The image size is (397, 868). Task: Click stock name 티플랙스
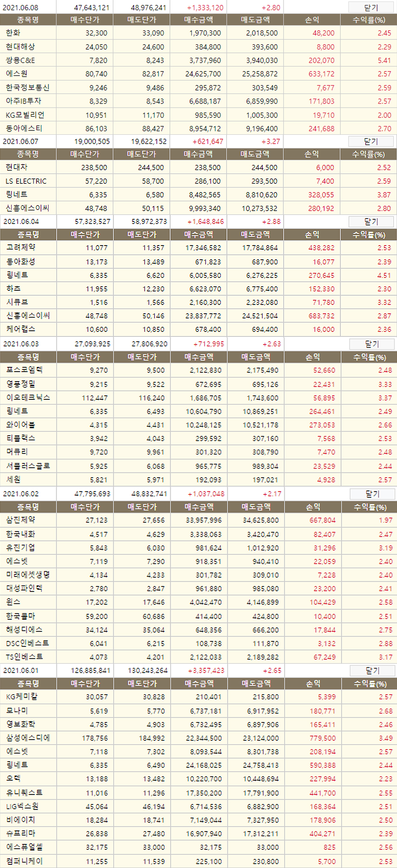[21, 438]
